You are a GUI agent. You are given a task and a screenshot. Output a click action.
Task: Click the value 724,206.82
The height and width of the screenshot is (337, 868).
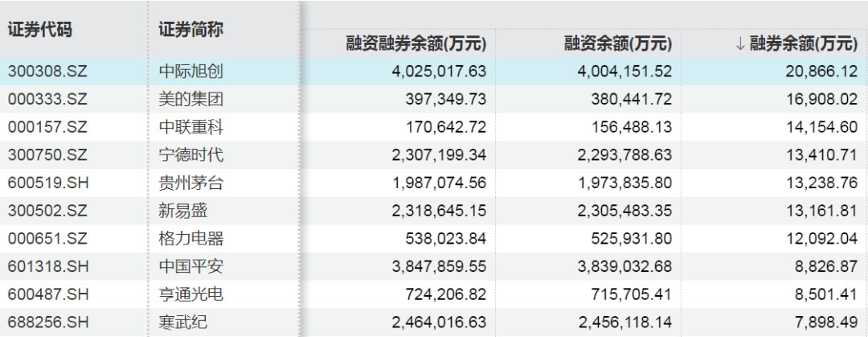coord(446,294)
